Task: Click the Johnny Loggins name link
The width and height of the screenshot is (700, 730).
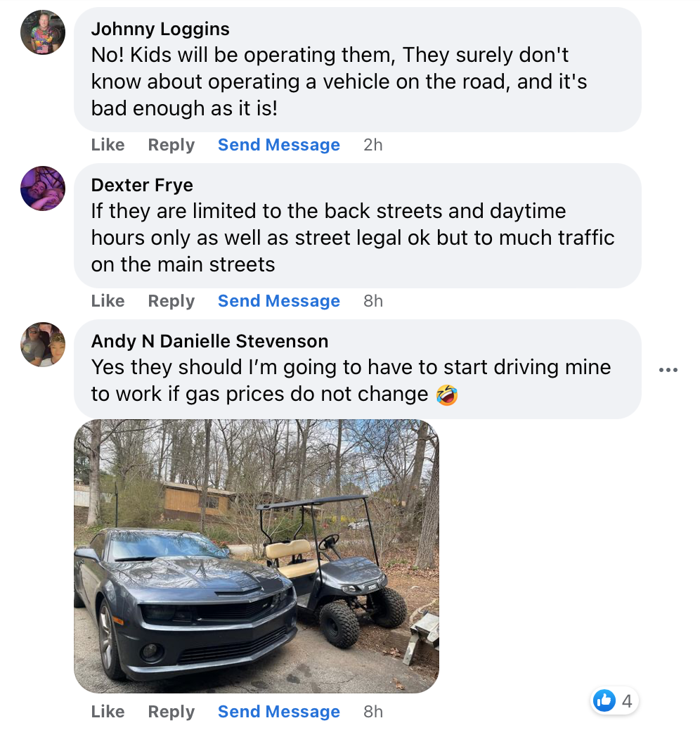Action: click(160, 29)
